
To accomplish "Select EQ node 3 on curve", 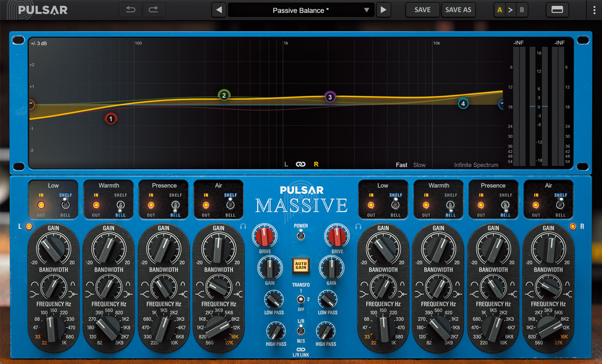I will pyautogui.click(x=330, y=97).
